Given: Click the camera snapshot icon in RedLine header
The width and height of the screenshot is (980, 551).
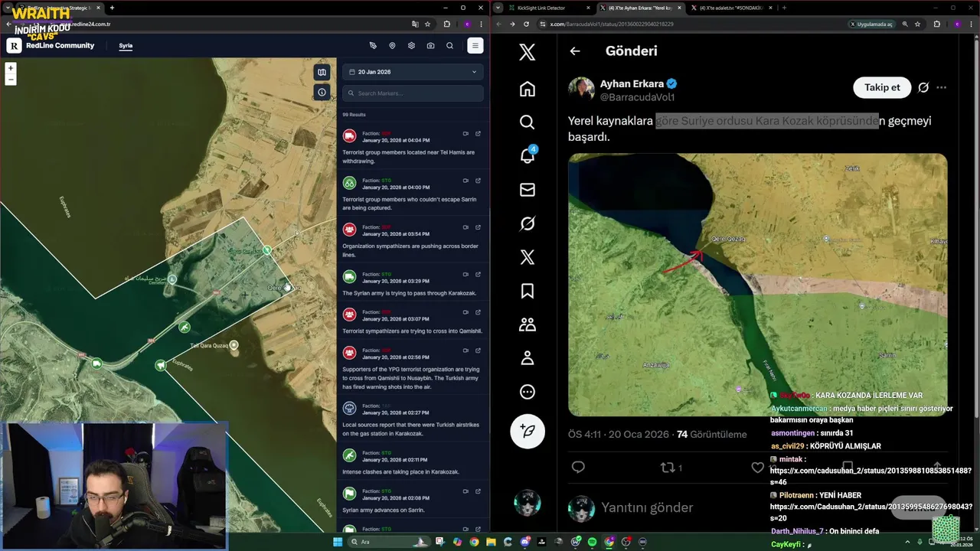Looking at the screenshot, I should coord(430,46).
